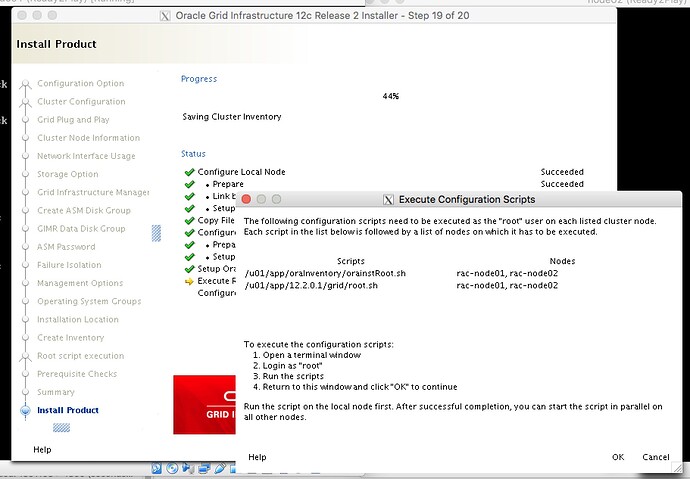The height and width of the screenshot is (479, 690).
Task: Select the ASM Password step
Action: (66, 247)
